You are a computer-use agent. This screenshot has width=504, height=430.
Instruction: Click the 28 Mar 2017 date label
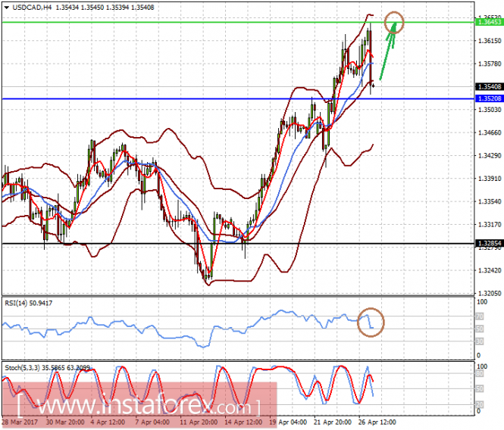[x=20, y=422]
